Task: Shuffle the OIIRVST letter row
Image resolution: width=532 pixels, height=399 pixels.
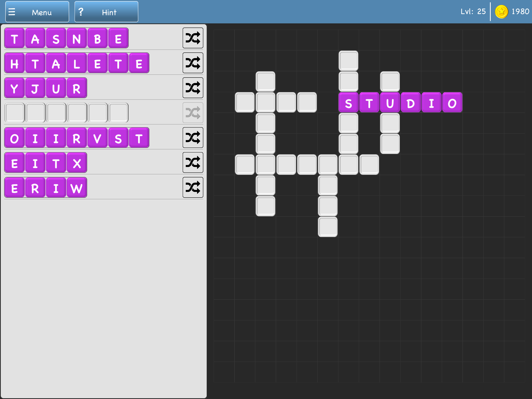Action: 193,138
